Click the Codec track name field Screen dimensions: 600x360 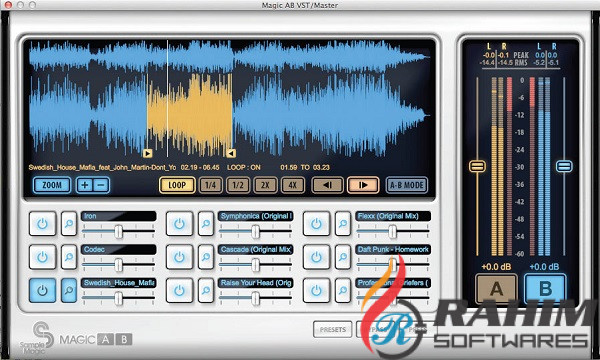(119, 249)
